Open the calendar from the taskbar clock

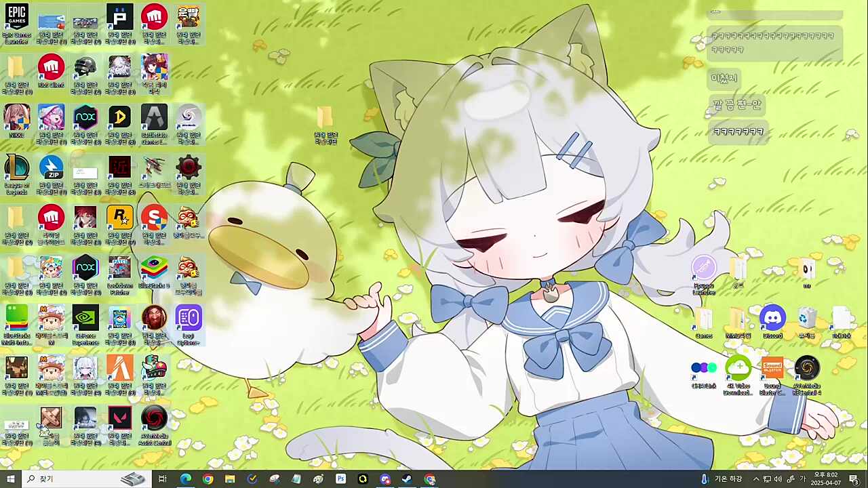tap(825, 479)
